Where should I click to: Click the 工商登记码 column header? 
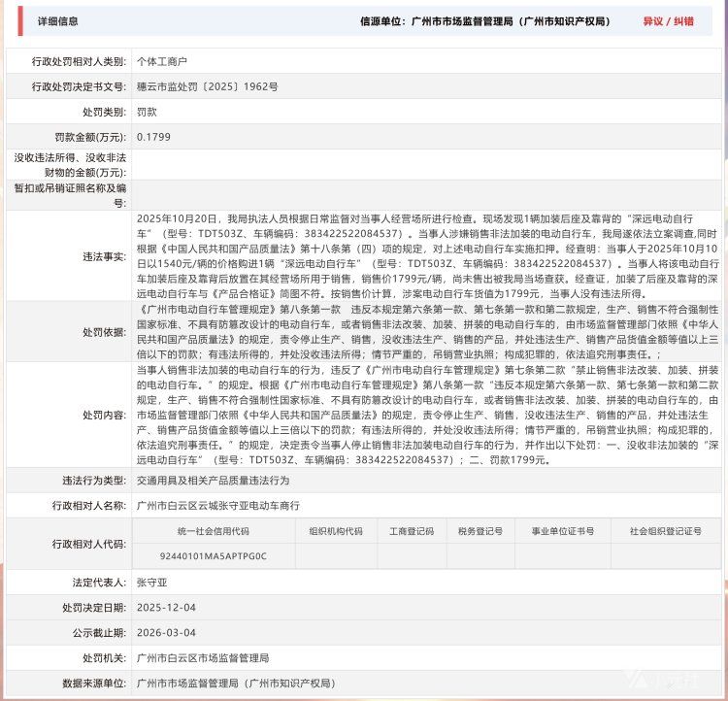pyautogui.click(x=411, y=531)
